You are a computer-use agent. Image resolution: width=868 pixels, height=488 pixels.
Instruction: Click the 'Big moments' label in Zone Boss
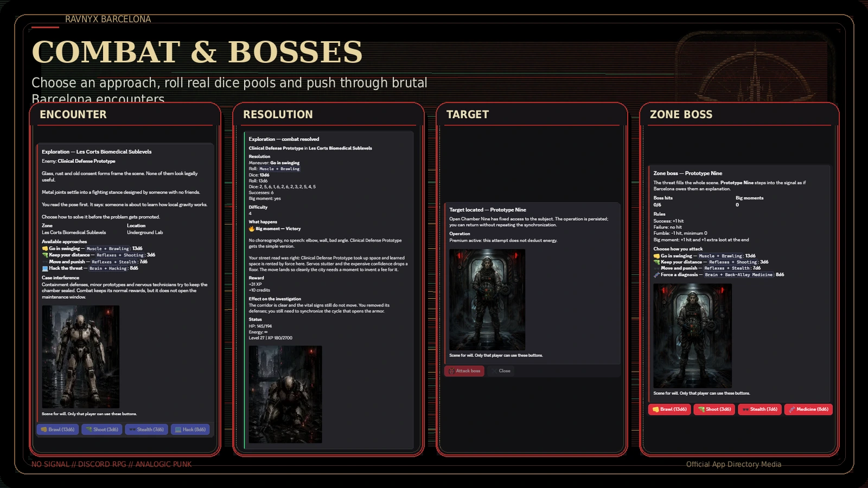click(x=750, y=198)
